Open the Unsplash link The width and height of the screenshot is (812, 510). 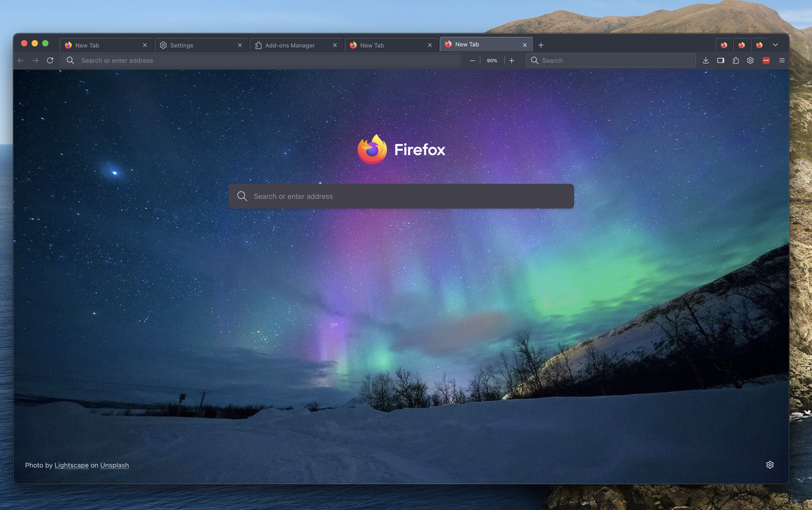pyautogui.click(x=114, y=465)
